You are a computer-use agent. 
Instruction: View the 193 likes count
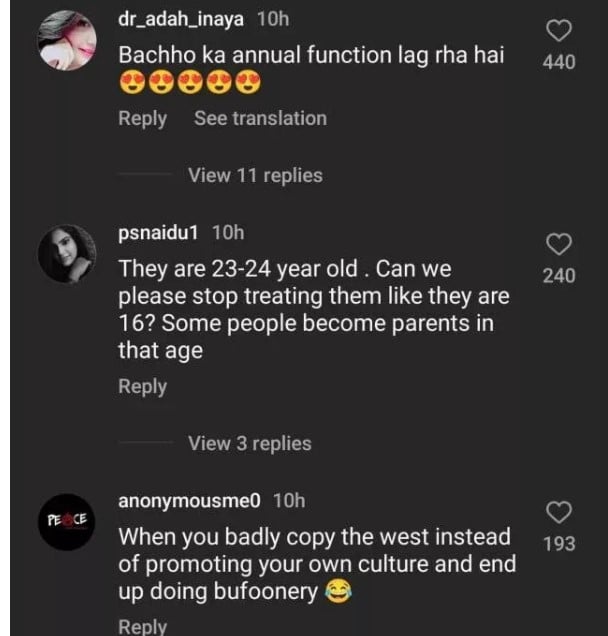click(558, 545)
